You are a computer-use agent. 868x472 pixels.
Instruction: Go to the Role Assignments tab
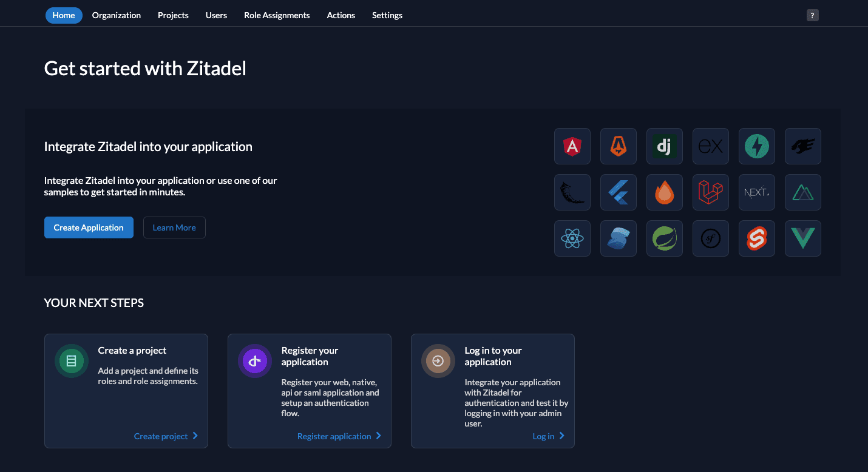click(x=277, y=15)
